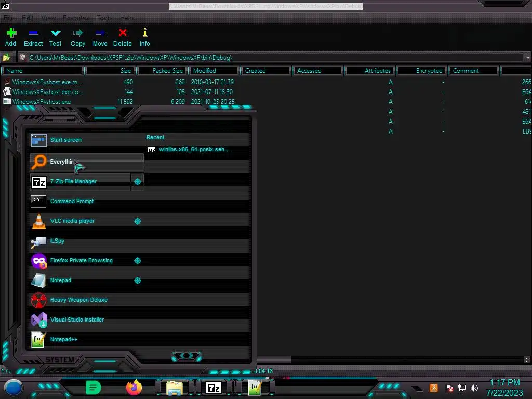Image resolution: width=532 pixels, height=399 pixels.
Task: Open the File menu
Action: click(x=9, y=18)
